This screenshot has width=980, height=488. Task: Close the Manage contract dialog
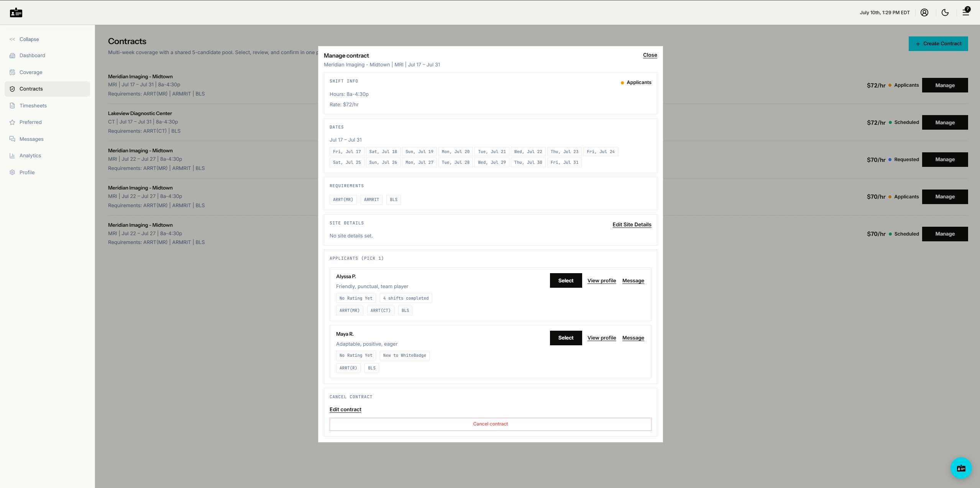point(650,55)
